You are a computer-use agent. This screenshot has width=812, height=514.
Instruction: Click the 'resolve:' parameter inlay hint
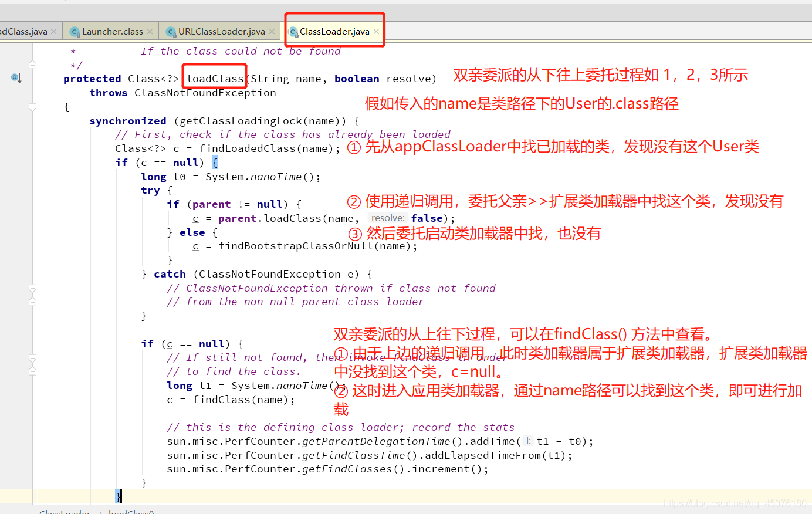click(x=388, y=218)
